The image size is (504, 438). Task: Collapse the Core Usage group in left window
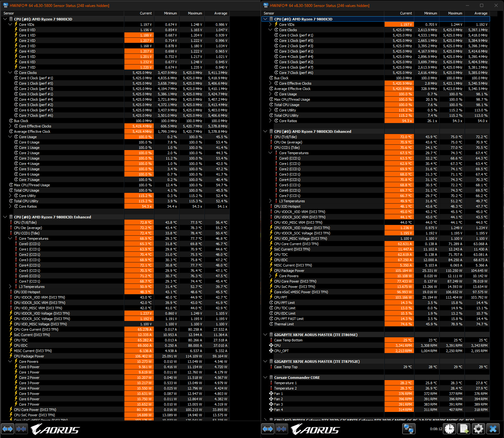10,137
